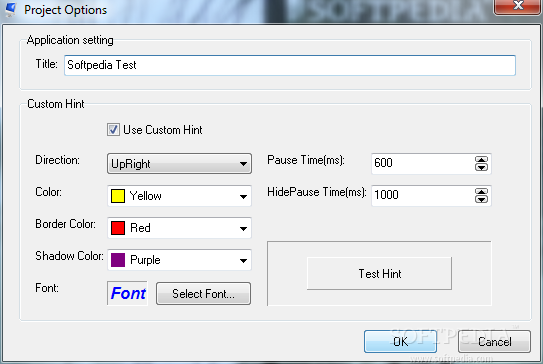The width and height of the screenshot is (543, 364).
Task: Click into the Title input field
Action: pos(290,65)
